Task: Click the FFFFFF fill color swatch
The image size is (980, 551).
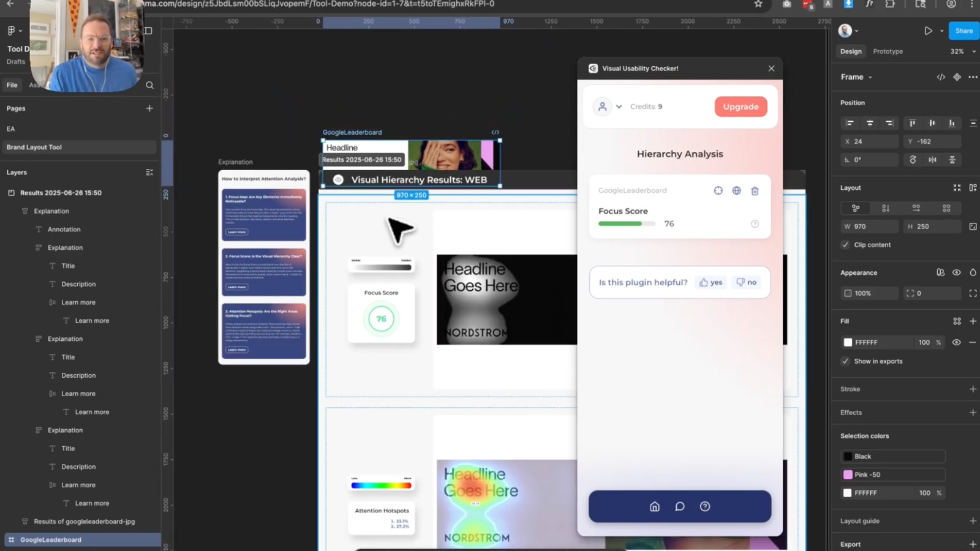Action: click(x=848, y=342)
